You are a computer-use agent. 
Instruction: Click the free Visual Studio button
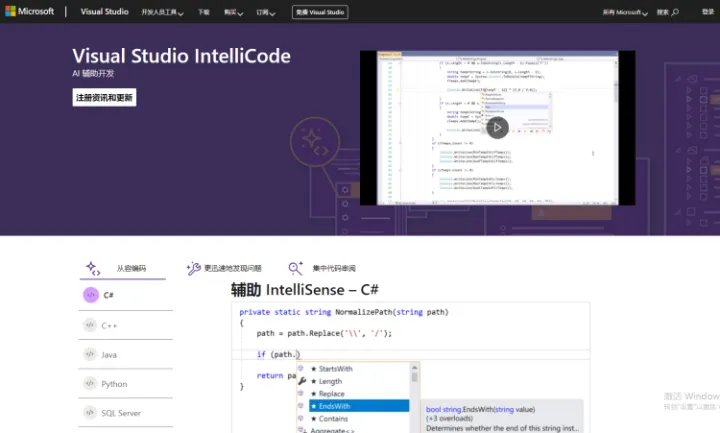(x=320, y=12)
